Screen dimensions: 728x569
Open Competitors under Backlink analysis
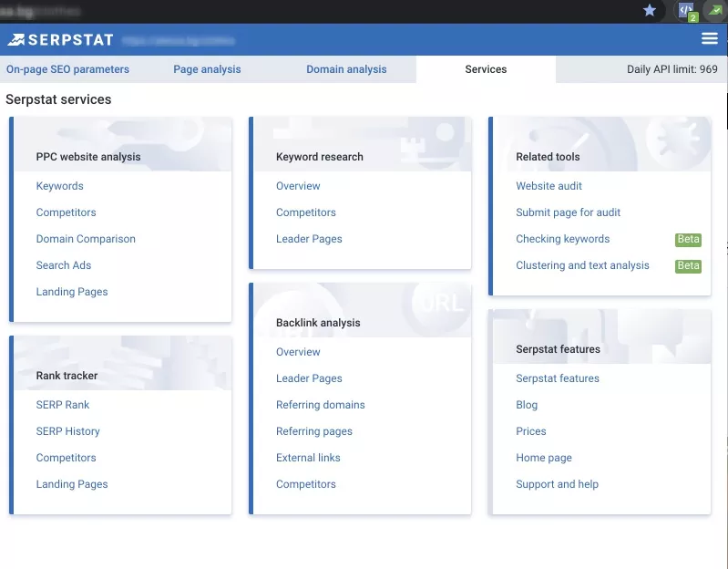click(x=306, y=484)
